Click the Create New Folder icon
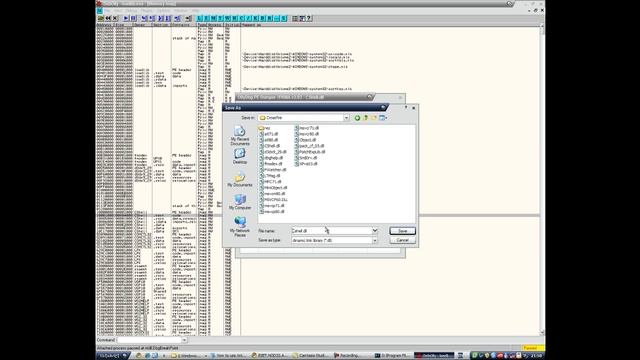Screen dimensions: 640x360 pyautogui.click(x=374, y=118)
